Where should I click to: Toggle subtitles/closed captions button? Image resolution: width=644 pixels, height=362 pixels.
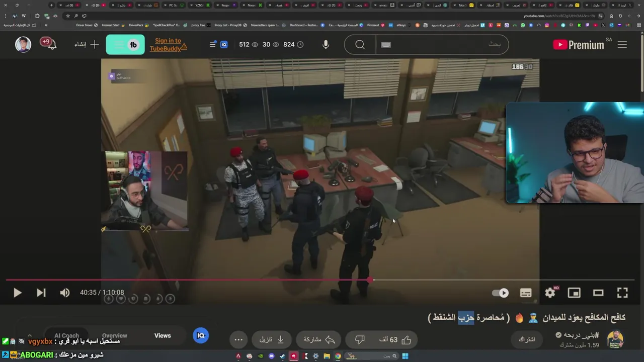526,293
